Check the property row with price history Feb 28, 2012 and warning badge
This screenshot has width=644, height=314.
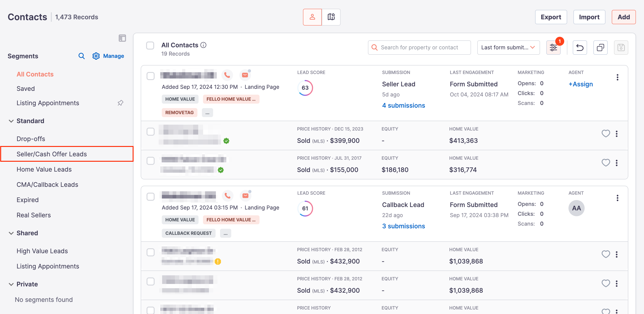(151, 252)
